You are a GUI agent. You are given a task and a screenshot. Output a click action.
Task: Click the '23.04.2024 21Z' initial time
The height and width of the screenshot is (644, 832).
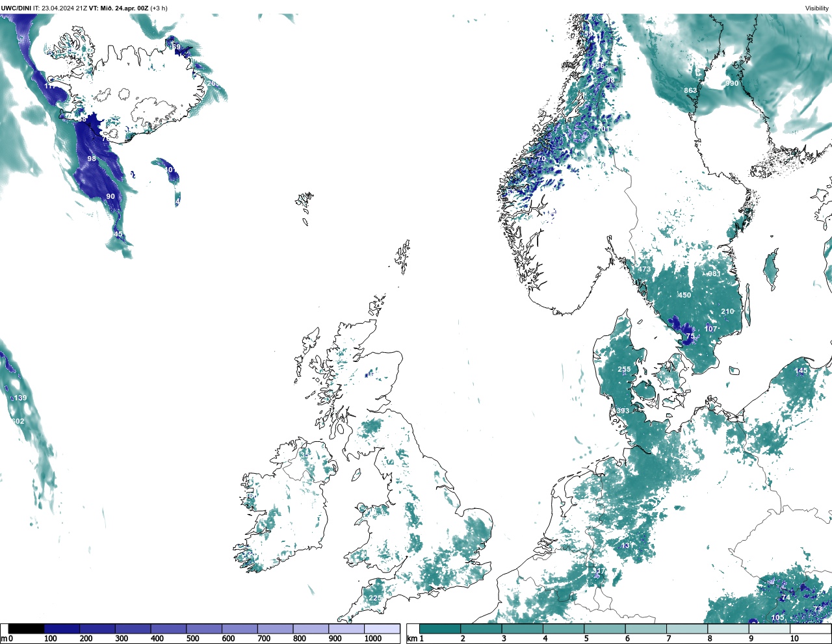pos(64,8)
